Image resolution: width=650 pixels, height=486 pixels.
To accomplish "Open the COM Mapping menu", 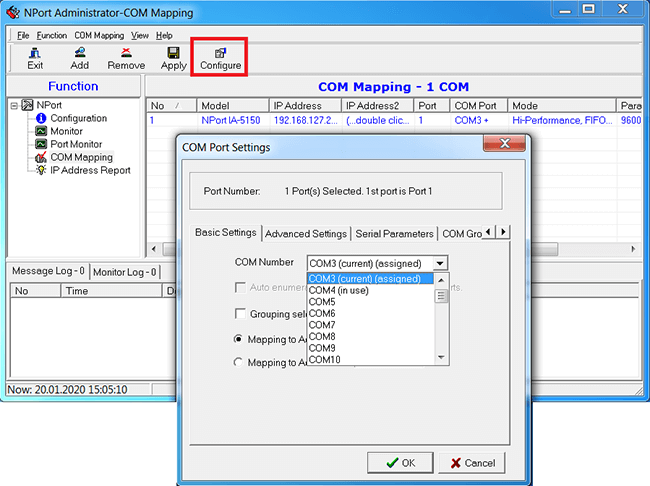I will coord(99,36).
